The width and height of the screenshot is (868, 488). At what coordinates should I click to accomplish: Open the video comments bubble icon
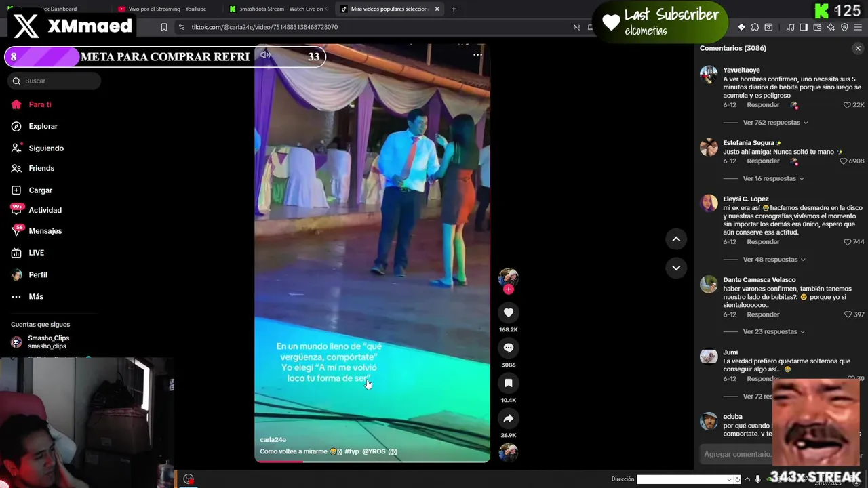point(509,348)
